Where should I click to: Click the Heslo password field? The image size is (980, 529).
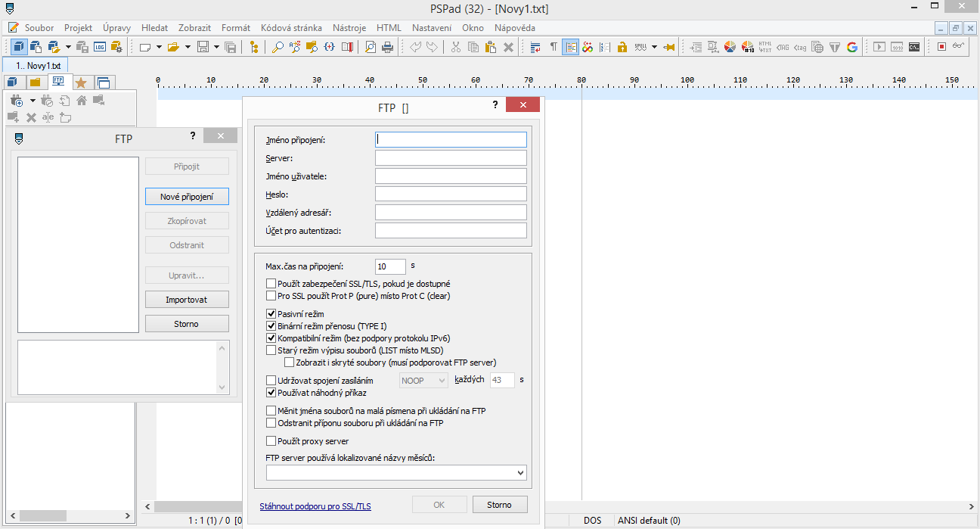(x=451, y=194)
